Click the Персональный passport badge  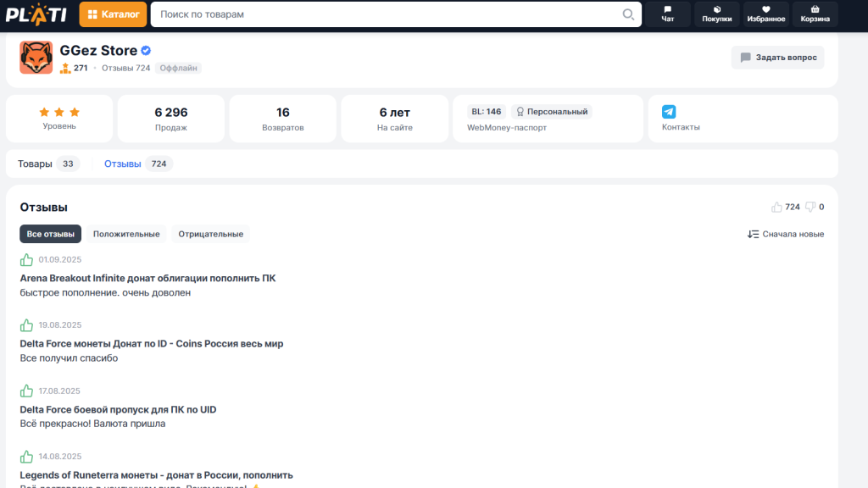click(x=551, y=112)
